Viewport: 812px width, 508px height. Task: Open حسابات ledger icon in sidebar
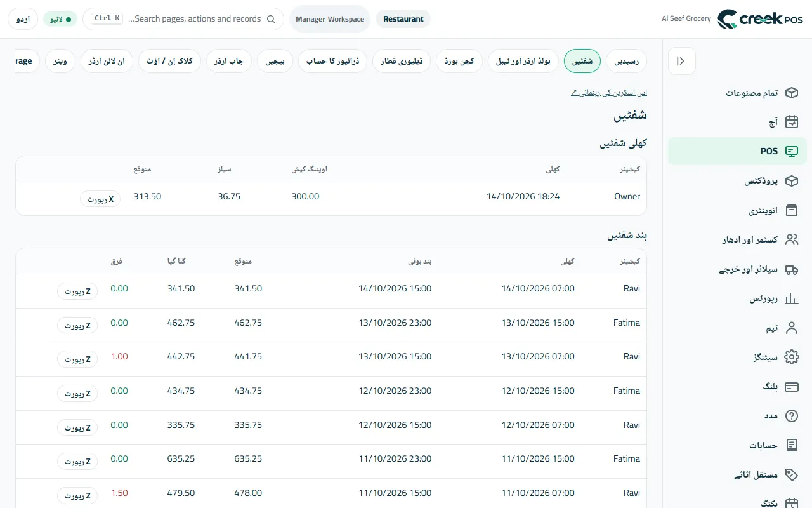(x=791, y=445)
